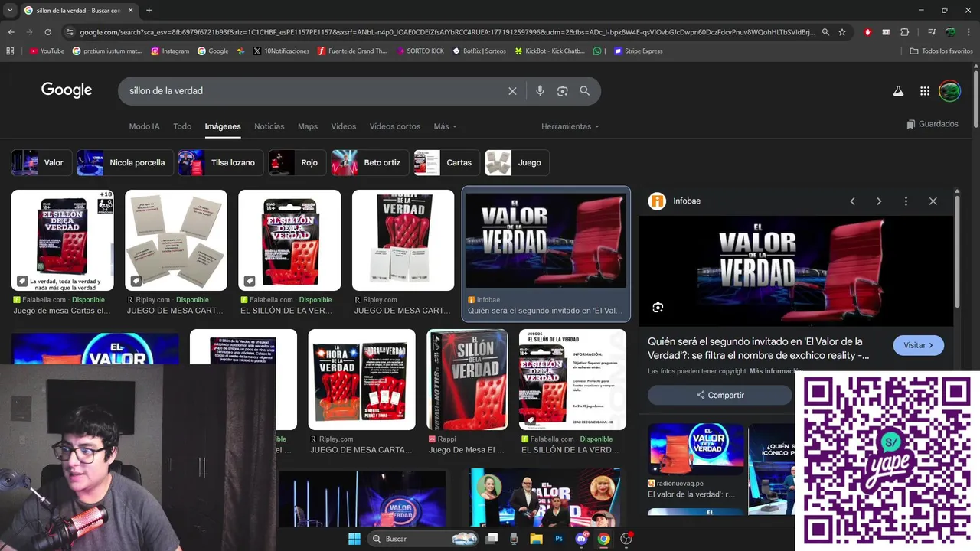Open the Stripe Express bookmark

pos(638,51)
